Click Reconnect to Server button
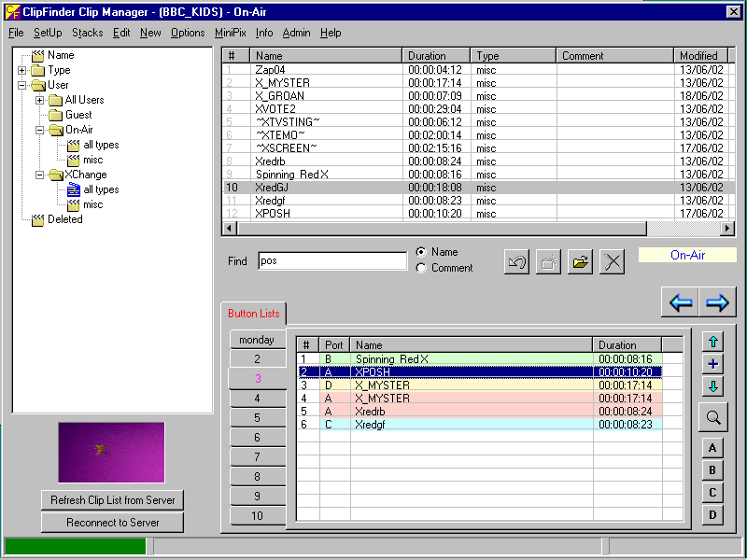The height and width of the screenshot is (560, 747). 112,523
